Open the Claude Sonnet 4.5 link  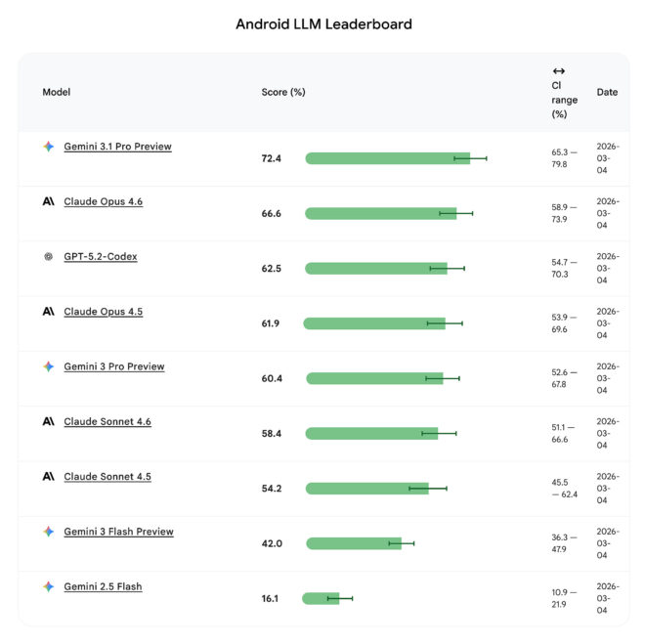[107, 477]
